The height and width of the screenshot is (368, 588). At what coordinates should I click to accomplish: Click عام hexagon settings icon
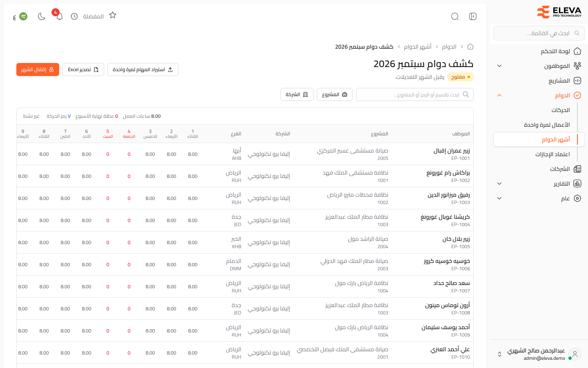pyautogui.click(x=577, y=198)
